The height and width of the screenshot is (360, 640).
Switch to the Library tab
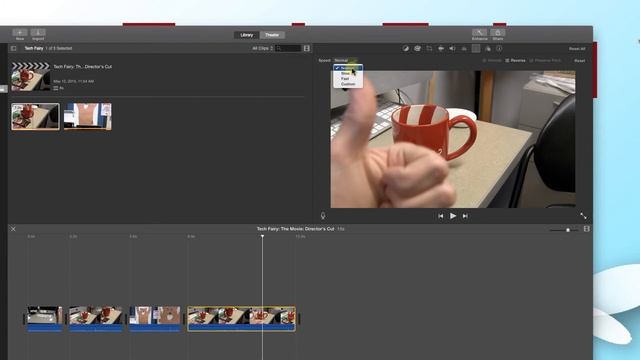pyautogui.click(x=247, y=35)
